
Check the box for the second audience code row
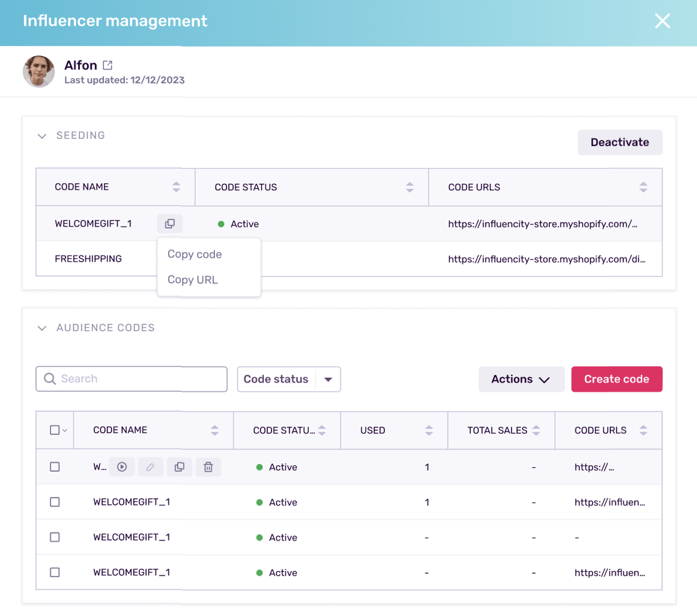pos(55,502)
